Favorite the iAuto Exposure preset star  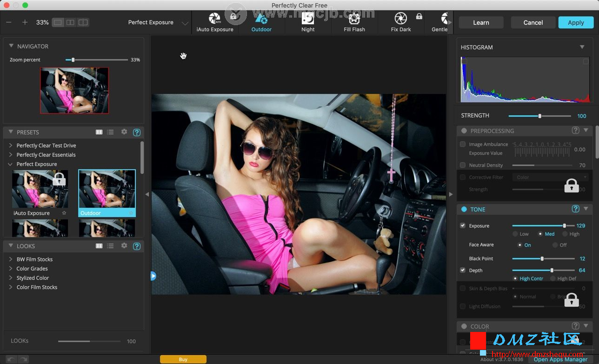tap(64, 213)
